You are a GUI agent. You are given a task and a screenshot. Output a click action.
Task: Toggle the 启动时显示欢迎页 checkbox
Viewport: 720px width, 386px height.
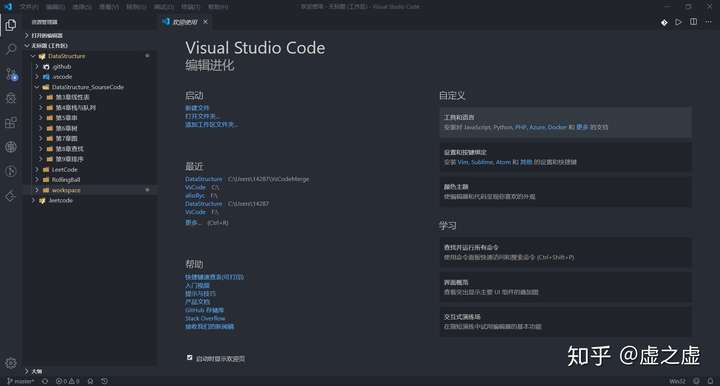189,358
